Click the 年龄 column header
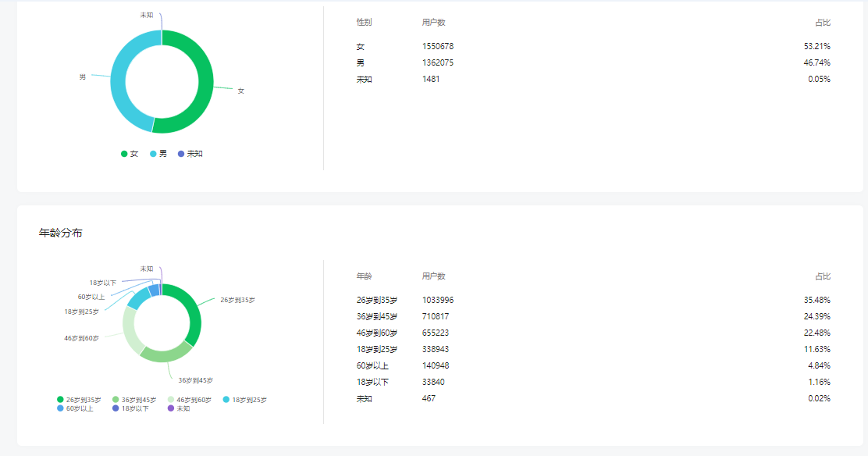This screenshot has height=456, width=868. (365, 276)
